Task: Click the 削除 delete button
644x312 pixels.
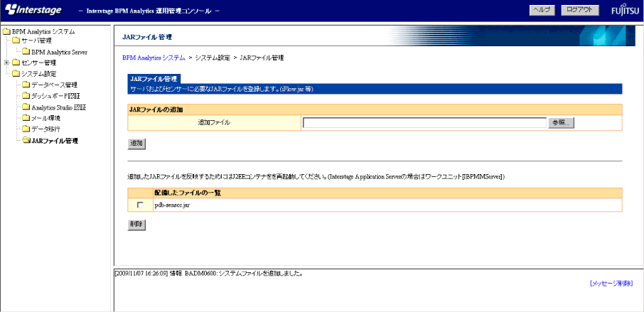Action: (x=136, y=225)
